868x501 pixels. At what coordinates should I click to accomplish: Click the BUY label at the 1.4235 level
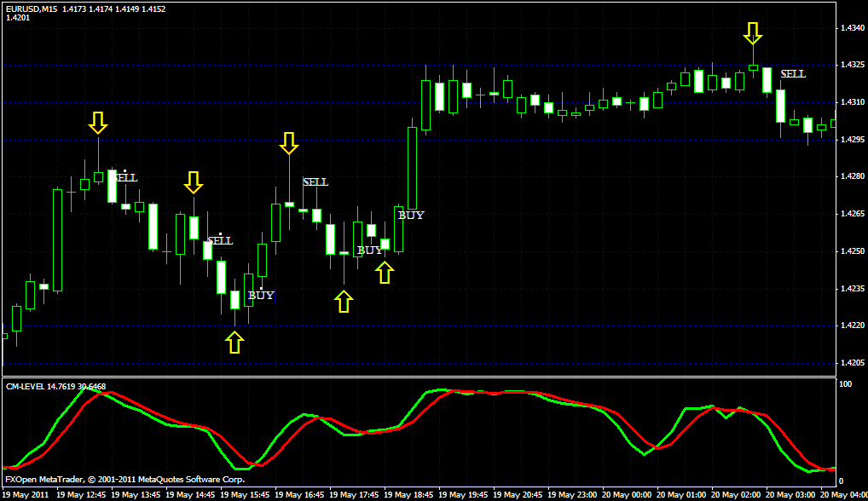point(261,296)
